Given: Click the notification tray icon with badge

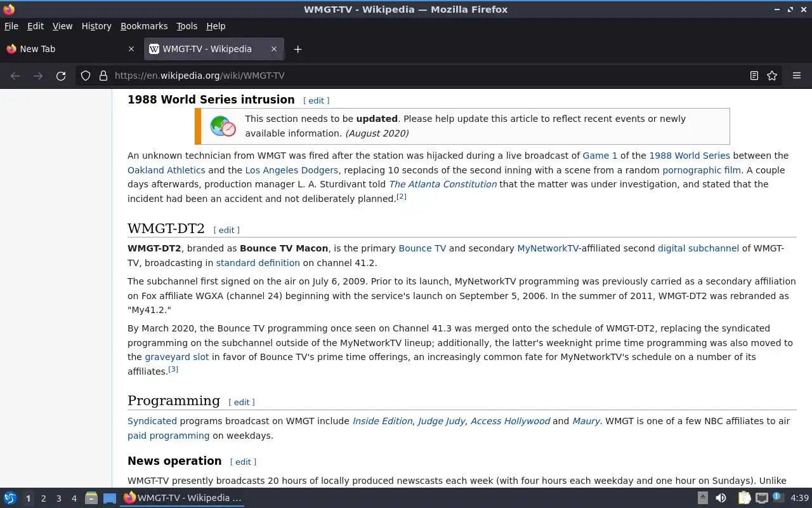Looking at the screenshot, I should click(778, 498).
